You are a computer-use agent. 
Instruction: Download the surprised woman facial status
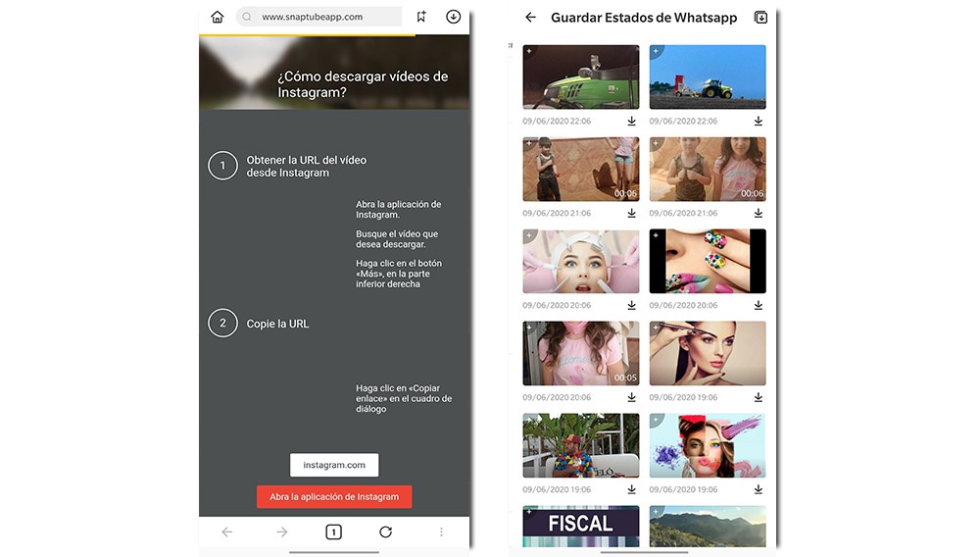[x=632, y=306]
